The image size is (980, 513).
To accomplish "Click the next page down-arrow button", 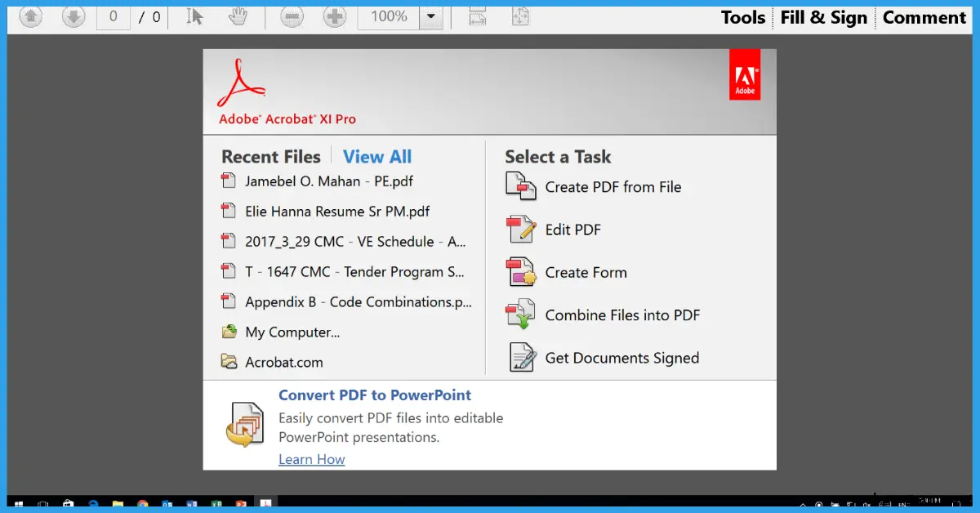I will coord(73,16).
